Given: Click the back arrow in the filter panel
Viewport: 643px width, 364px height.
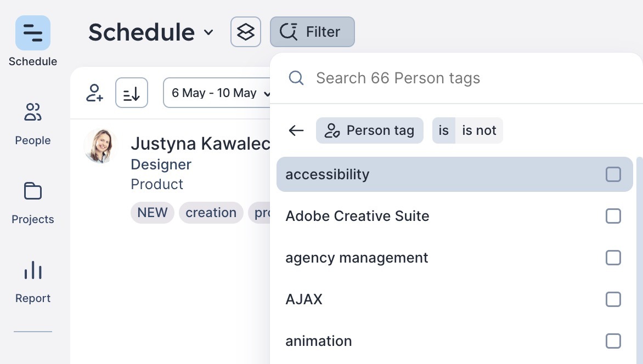Looking at the screenshot, I should point(296,130).
